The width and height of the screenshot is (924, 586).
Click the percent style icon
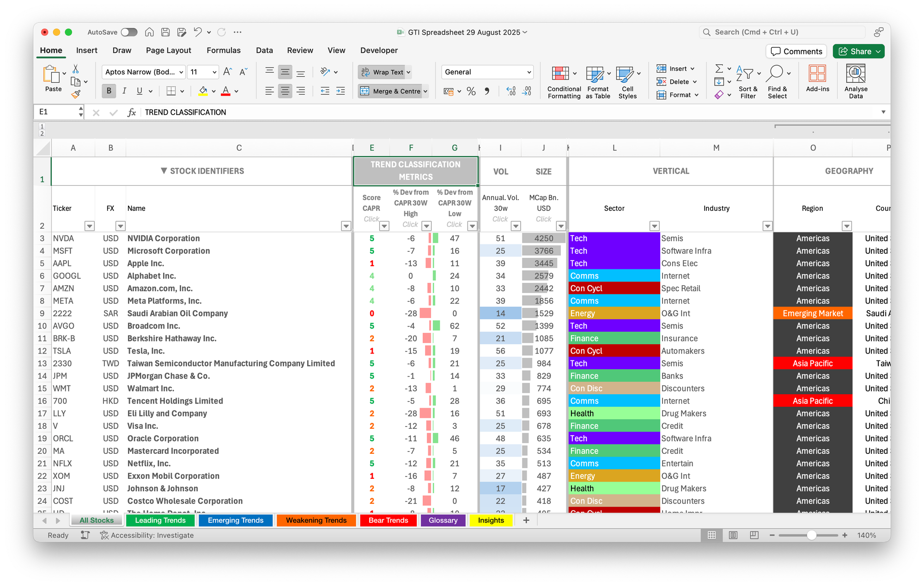pyautogui.click(x=471, y=92)
